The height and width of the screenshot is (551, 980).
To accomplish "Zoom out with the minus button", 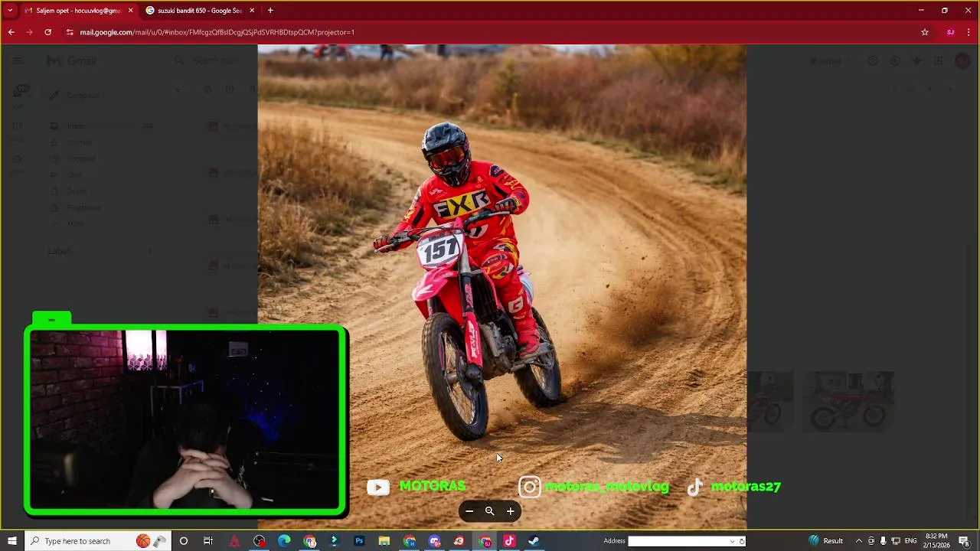I will pyautogui.click(x=469, y=511).
